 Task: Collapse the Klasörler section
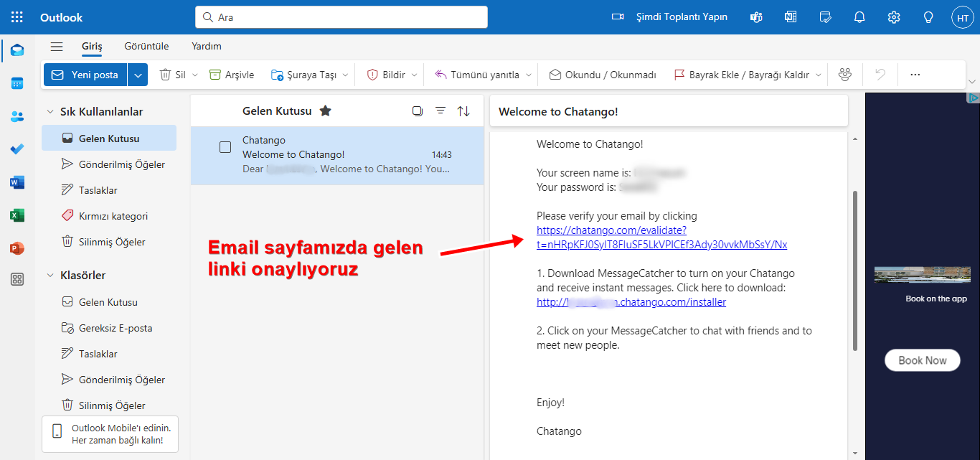click(x=50, y=276)
